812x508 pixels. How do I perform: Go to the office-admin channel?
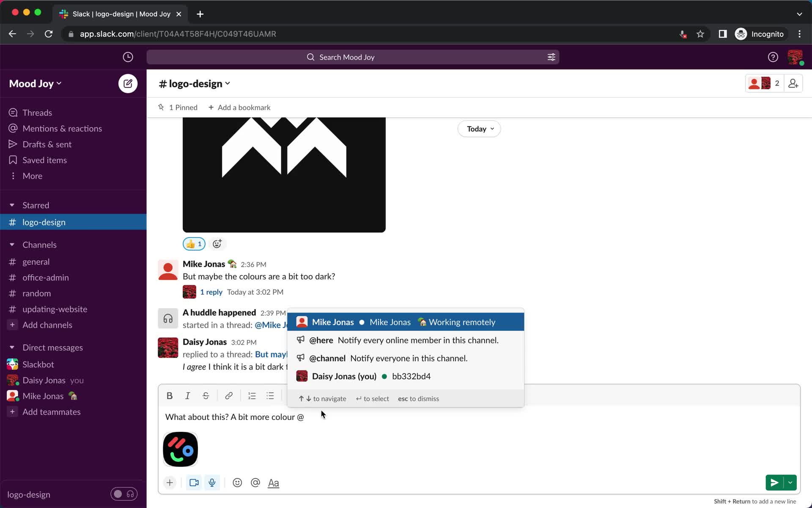pos(73,278)
